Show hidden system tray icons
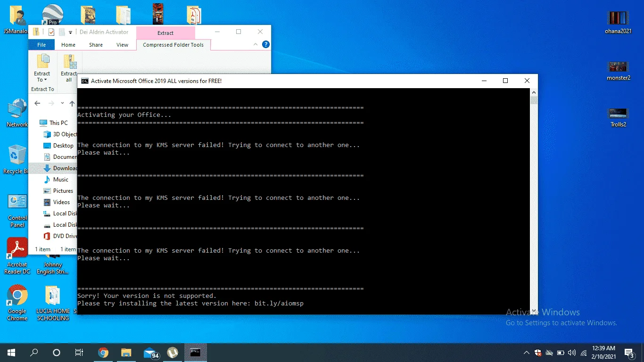Image resolution: width=644 pixels, height=362 pixels. point(527,353)
